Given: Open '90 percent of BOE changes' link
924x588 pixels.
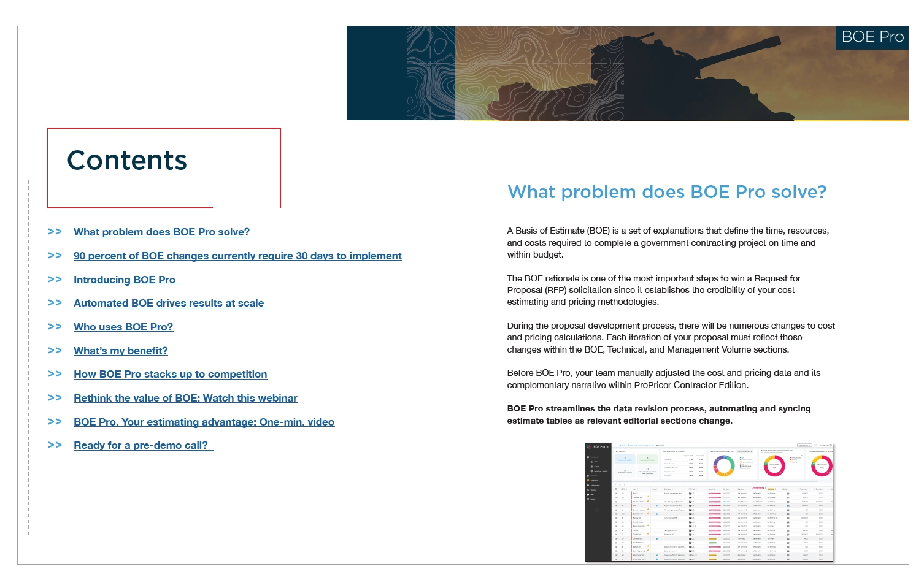Looking at the screenshot, I should [237, 256].
